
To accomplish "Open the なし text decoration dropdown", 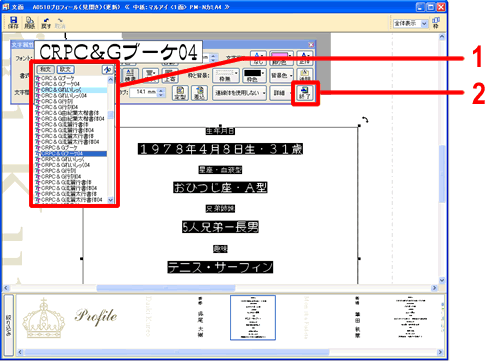I will (258, 58).
